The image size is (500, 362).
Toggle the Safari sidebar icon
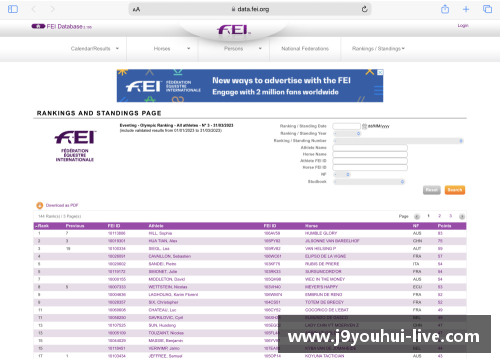(13, 9)
